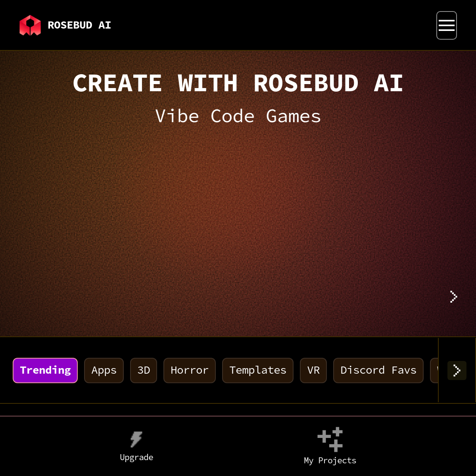Click the Rosebud red cube logo
The image size is (476, 476).
pyautogui.click(x=30, y=25)
